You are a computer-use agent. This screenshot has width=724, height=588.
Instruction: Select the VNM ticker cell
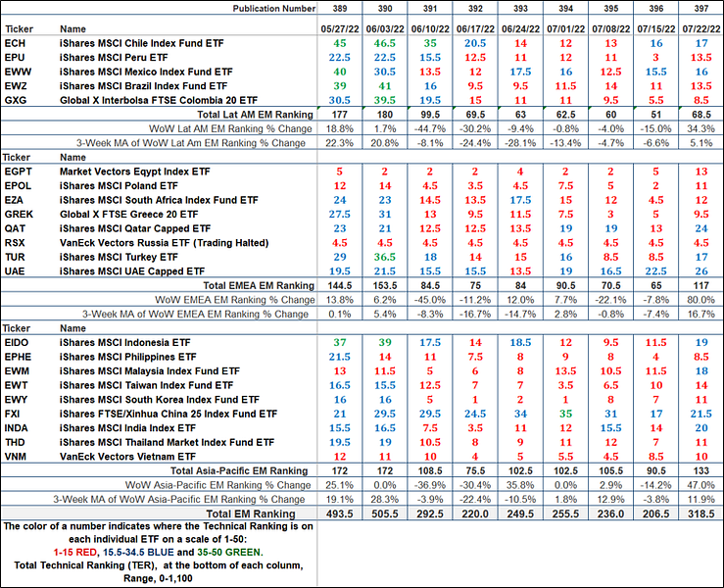16,458
